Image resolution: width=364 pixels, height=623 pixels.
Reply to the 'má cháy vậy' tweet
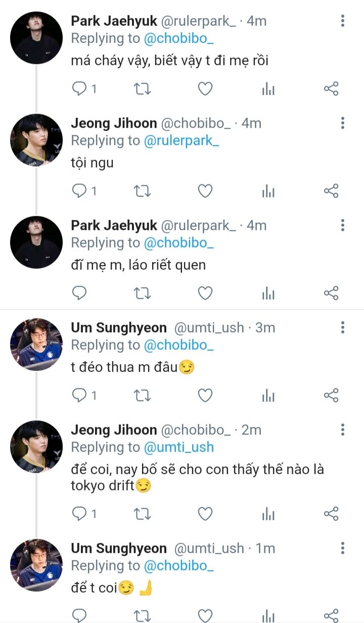(x=79, y=89)
